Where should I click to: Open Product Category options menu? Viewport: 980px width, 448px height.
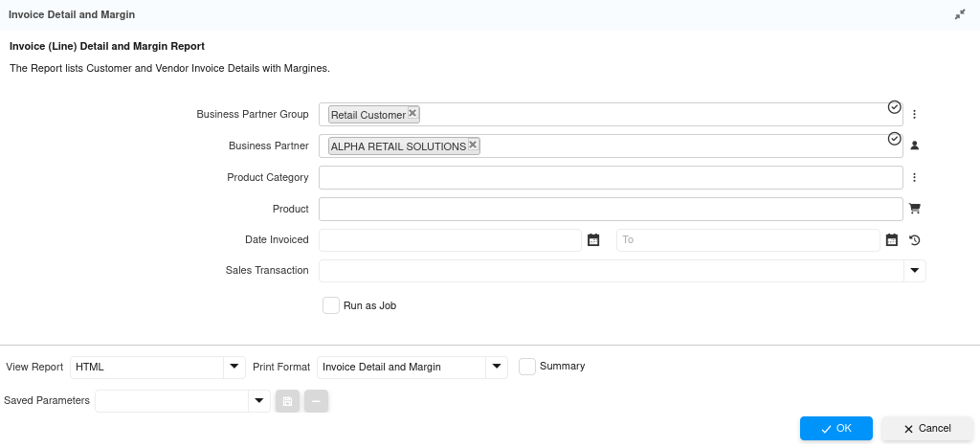point(914,177)
